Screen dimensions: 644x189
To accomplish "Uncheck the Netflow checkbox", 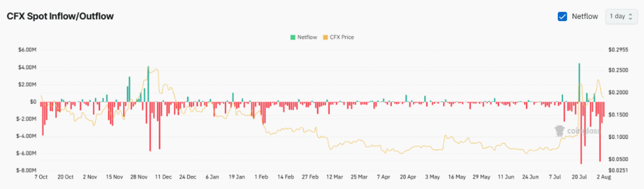I will coord(563,17).
